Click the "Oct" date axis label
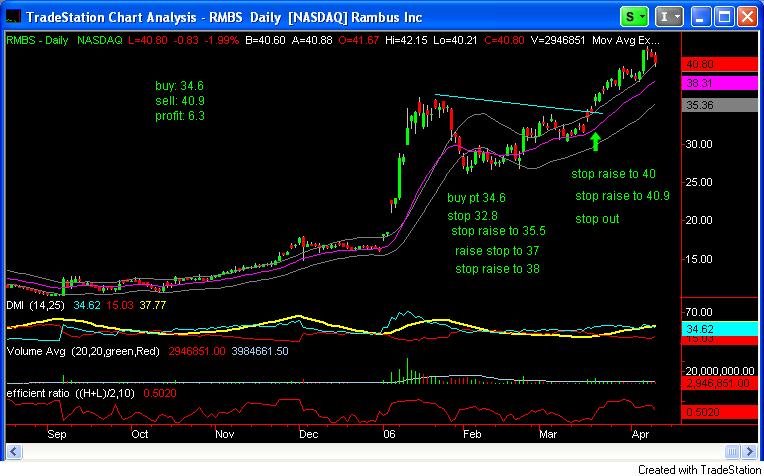The height and width of the screenshot is (476, 764). pyautogui.click(x=140, y=434)
